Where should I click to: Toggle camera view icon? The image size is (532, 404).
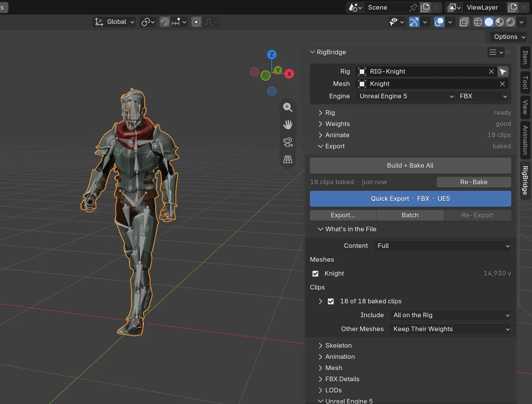point(288,142)
